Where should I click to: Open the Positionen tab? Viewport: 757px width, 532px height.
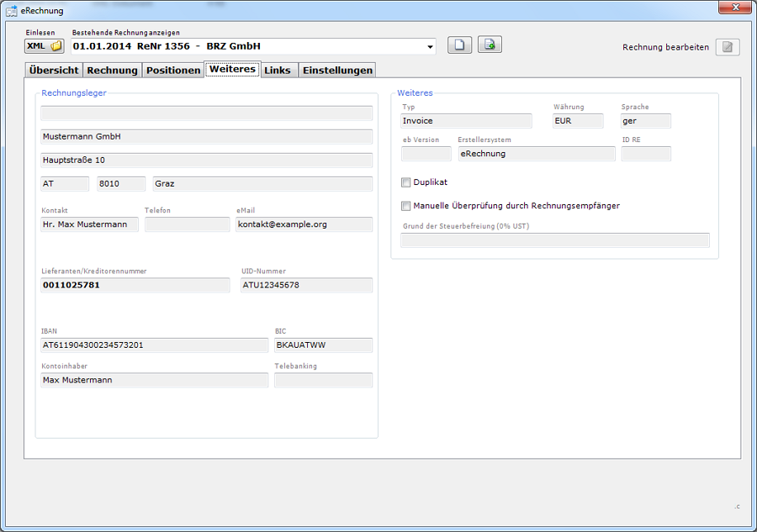tap(173, 71)
